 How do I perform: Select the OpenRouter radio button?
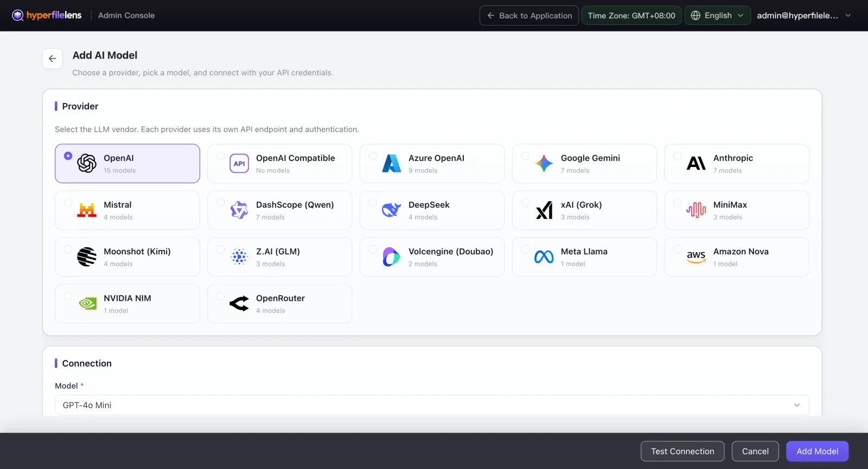[220, 295]
